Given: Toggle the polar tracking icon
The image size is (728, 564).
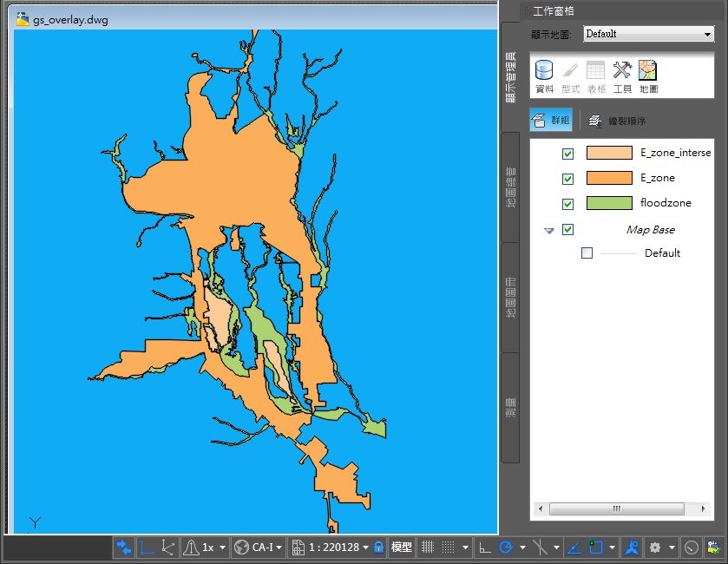Looking at the screenshot, I should click(x=506, y=548).
